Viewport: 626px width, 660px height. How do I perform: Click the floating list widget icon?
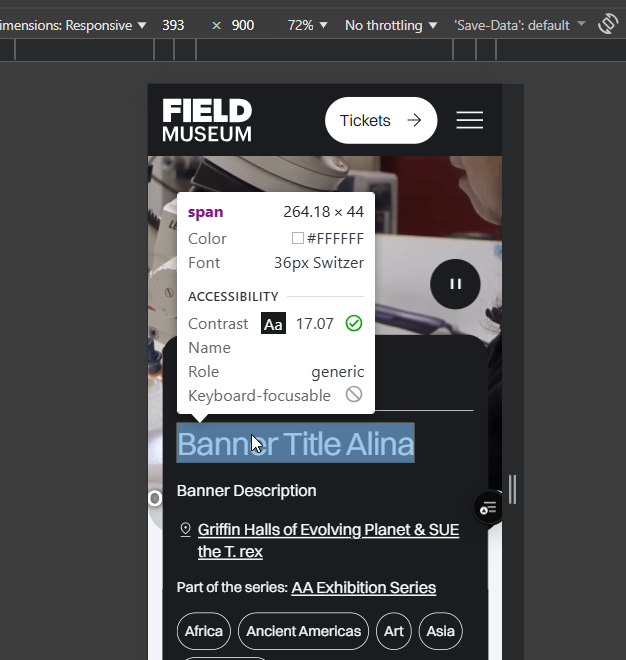[488, 508]
